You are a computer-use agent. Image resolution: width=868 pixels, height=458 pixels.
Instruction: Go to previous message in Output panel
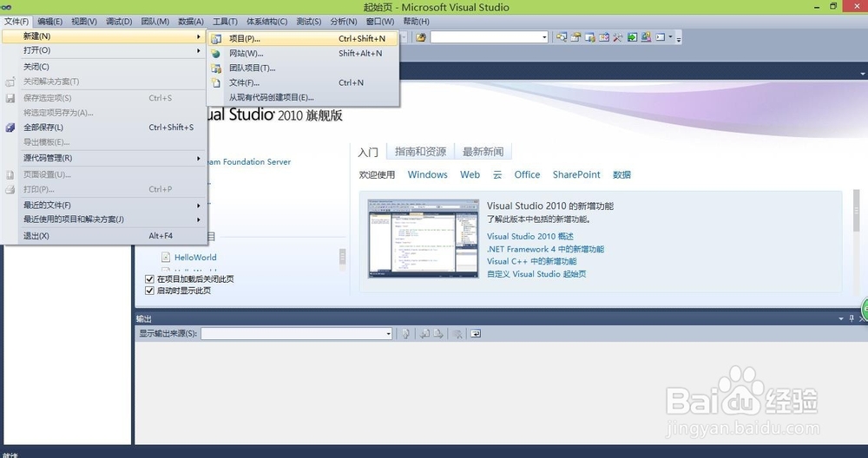pyautogui.click(x=424, y=334)
